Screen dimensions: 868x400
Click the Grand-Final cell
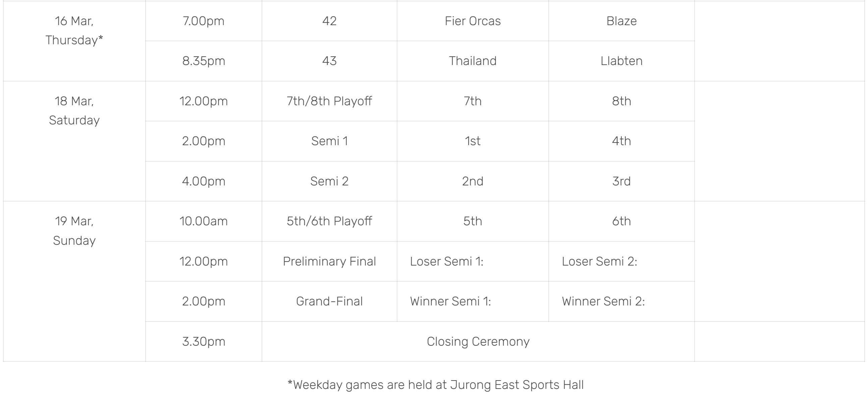(x=329, y=301)
